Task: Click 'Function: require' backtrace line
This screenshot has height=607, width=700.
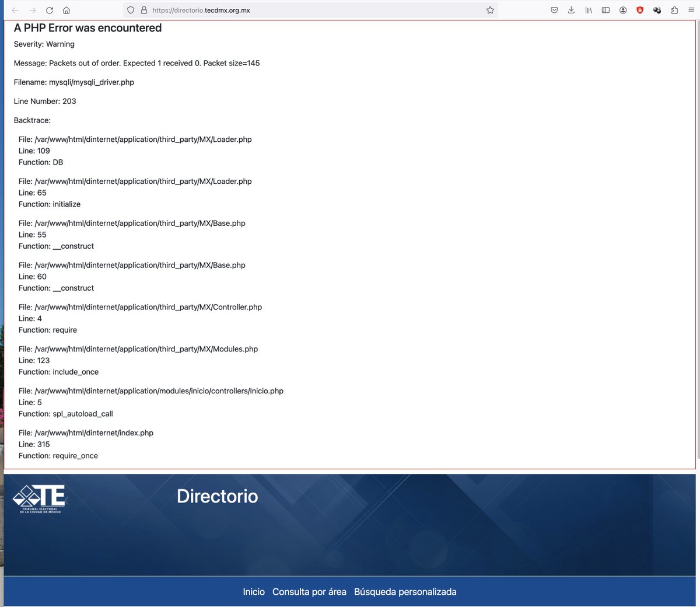Action: (x=48, y=330)
